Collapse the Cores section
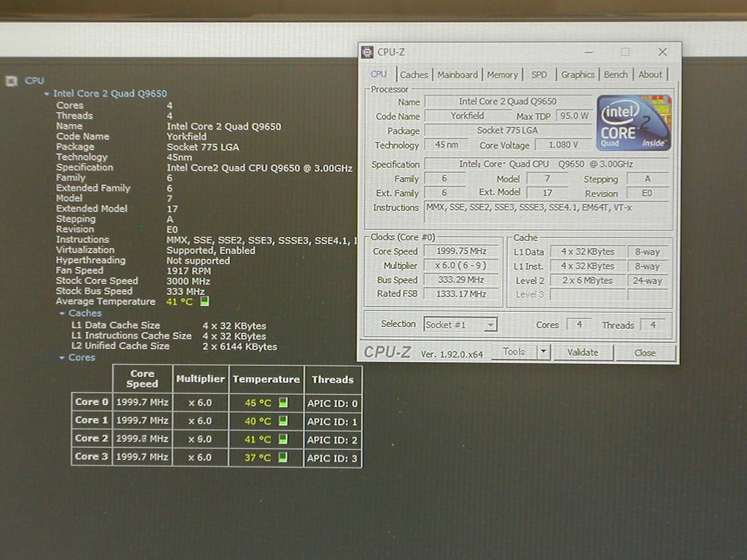 point(62,358)
